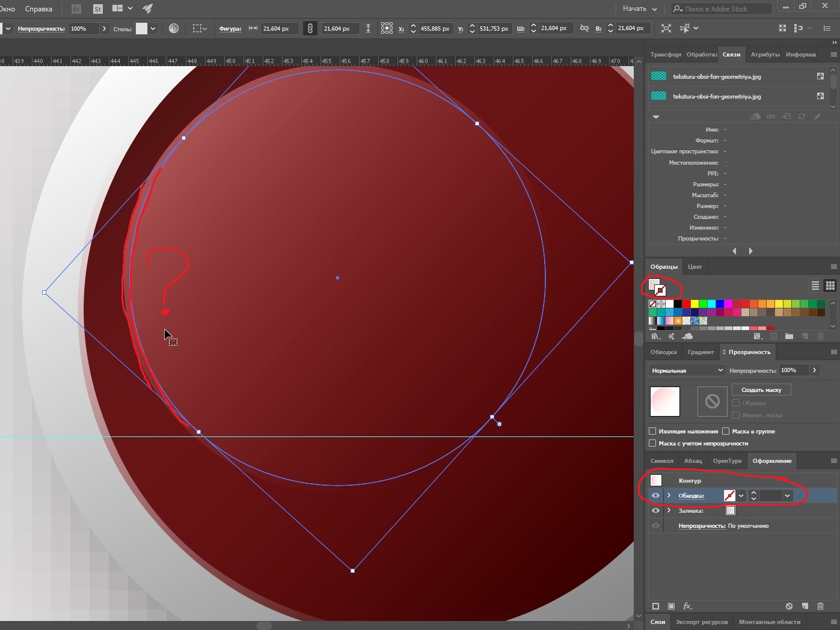Enable Изоляция наложения checkbox
This screenshot has width=840, height=630.
[x=652, y=431]
